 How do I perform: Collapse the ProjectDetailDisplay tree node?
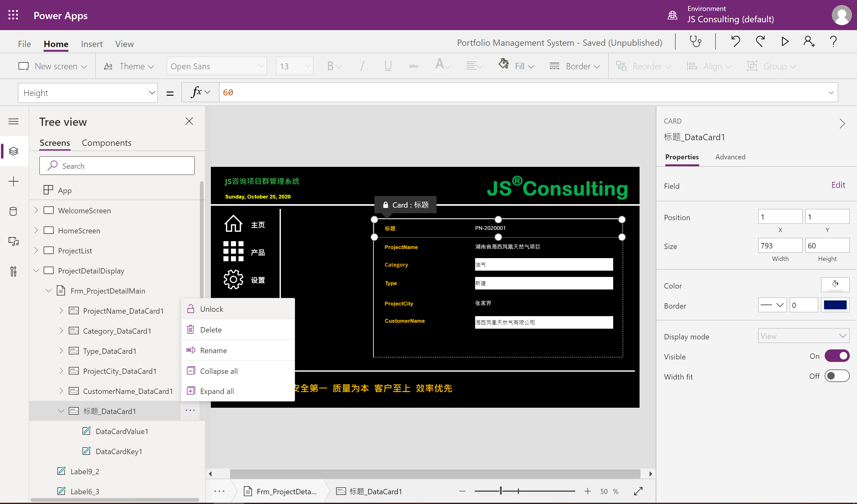(36, 271)
